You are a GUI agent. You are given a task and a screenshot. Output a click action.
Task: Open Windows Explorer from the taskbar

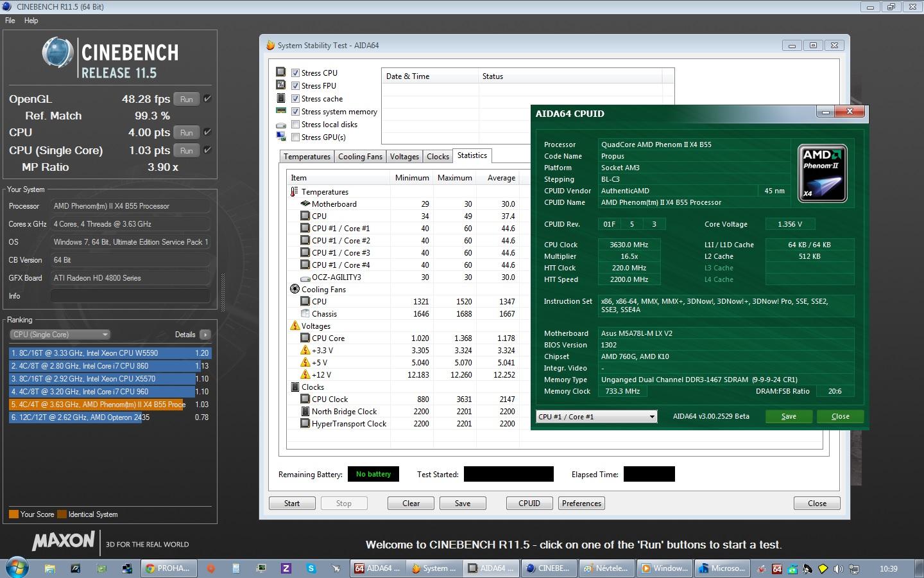tap(49, 568)
